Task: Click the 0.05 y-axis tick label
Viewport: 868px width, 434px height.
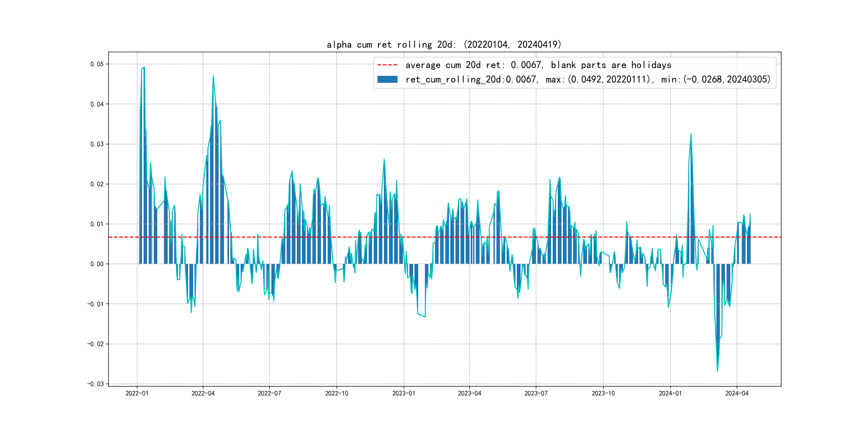Action: [97, 64]
